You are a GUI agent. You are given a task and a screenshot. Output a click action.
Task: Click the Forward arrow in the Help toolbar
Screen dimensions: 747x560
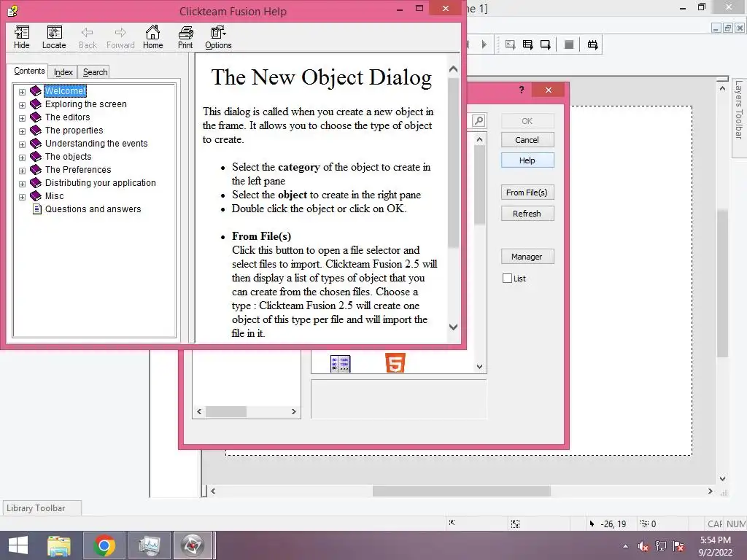pyautogui.click(x=120, y=37)
